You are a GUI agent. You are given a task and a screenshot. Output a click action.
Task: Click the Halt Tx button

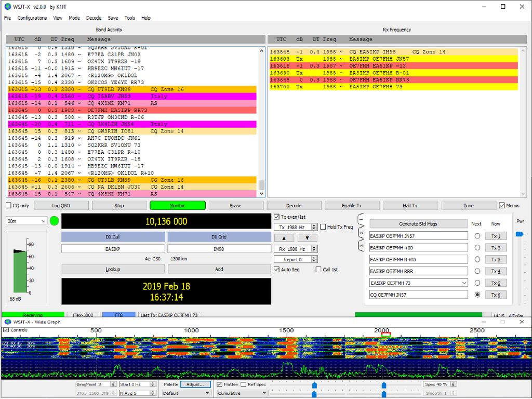click(x=410, y=206)
